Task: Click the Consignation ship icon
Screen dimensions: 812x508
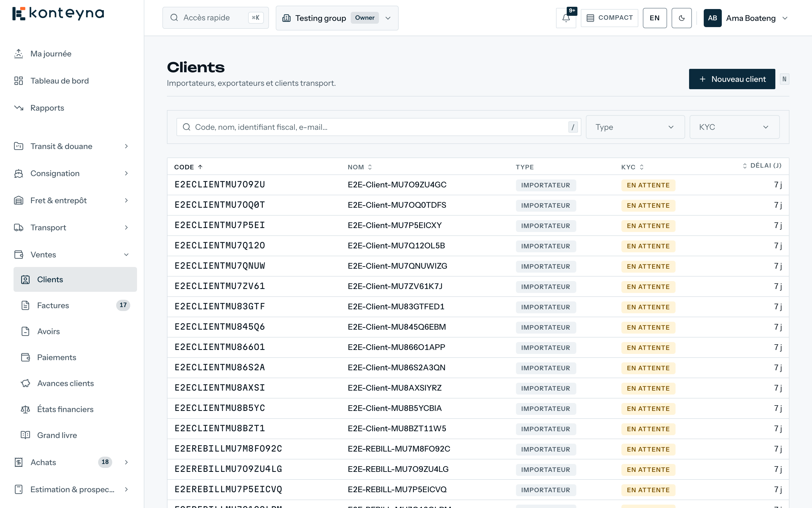Action: coord(19,173)
